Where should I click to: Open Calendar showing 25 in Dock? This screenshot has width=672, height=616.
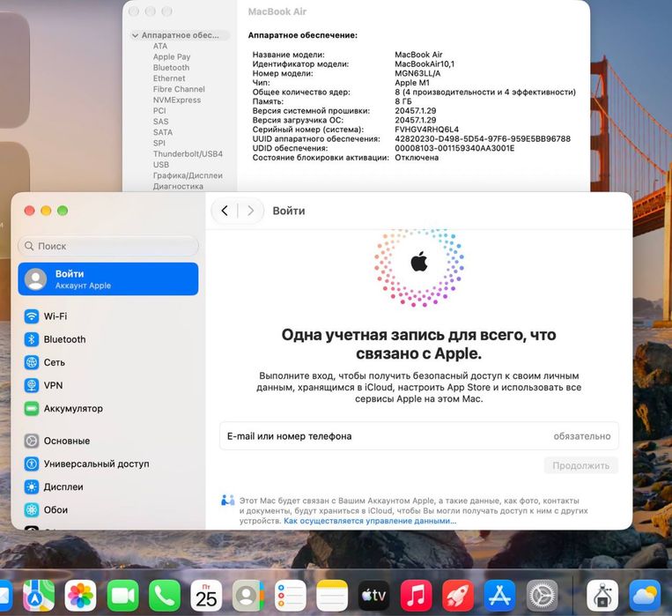[206, 596]
